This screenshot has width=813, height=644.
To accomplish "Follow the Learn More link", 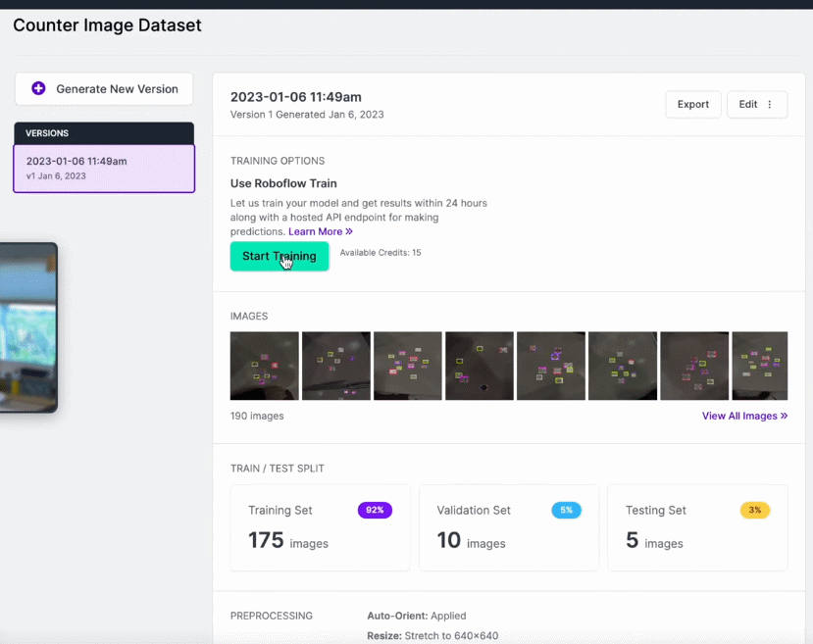I will pos(321,231).
